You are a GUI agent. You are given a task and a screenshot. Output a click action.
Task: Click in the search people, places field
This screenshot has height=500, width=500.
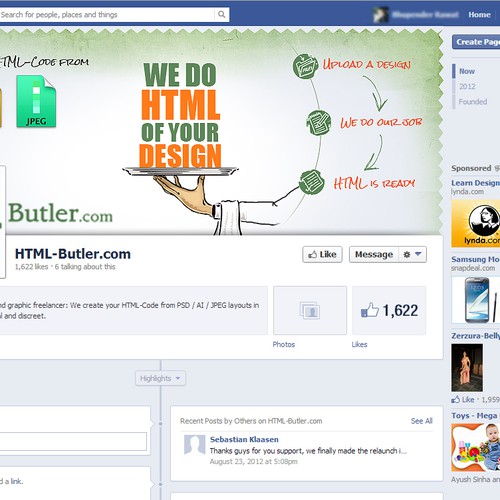[107, 15]
